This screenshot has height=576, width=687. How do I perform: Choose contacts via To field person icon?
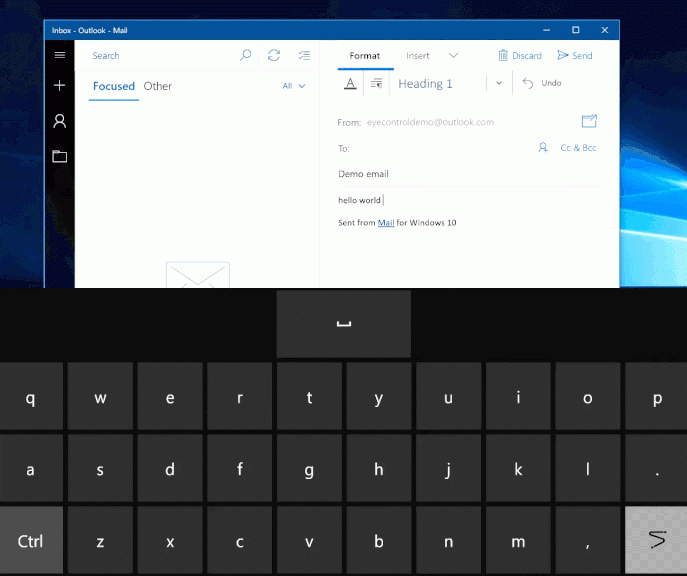tap(543, 147)
